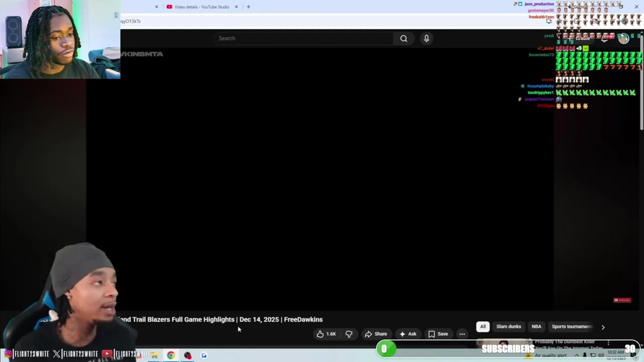Screen dimensions: 644x362
Task: Click the Air quality alert notification
Action: click(x=546, y=355)
